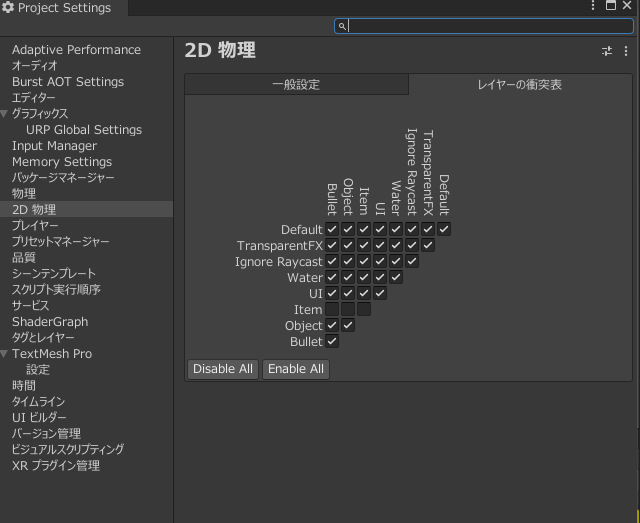The height and width of the screenshot is (523, 640).
Task: Open ビジュアルスクリプティング settings
Action: [x=68, y=450]
